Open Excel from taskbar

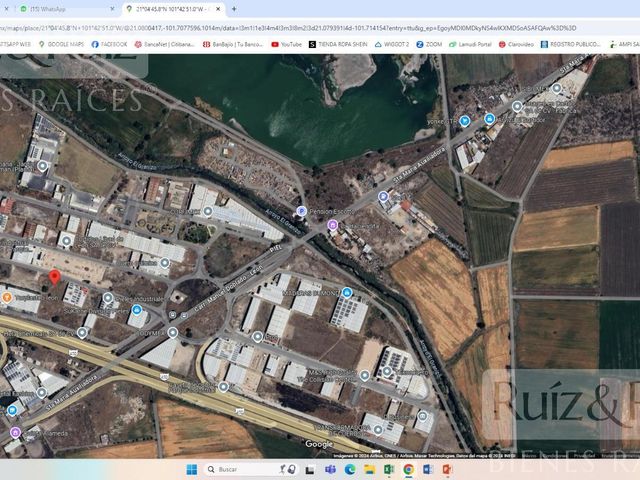pyautogui.click(x=389, y=469)
